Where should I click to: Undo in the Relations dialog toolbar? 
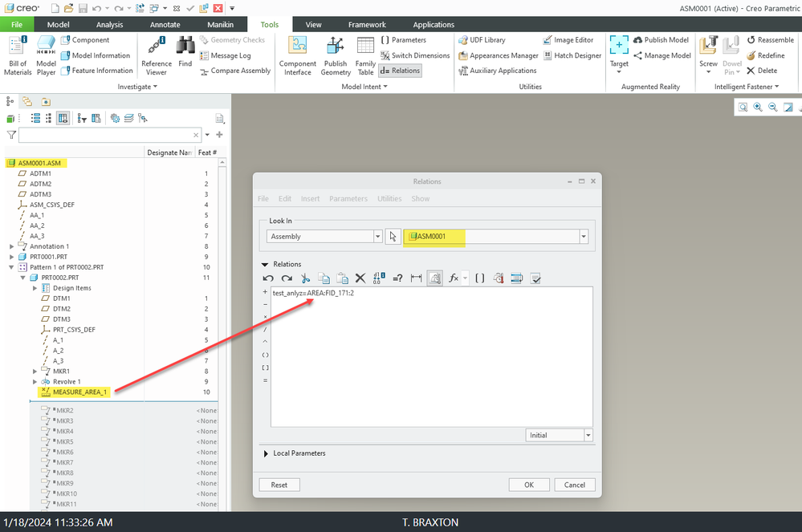coord(268,278)
